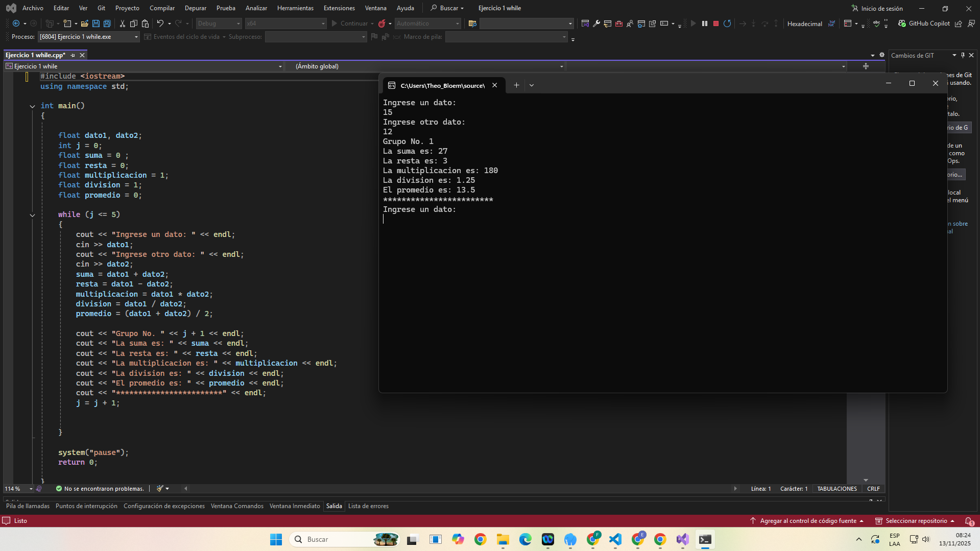Click the GitHub Copilot button
This screenshot has height=551, width=980.
[x=924, y=23]
